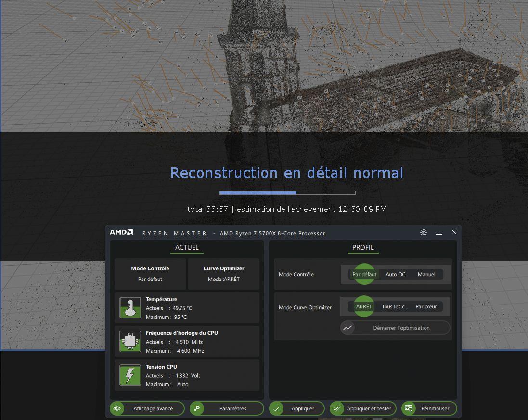Click the reconstruction progress bar

point(287,193)
